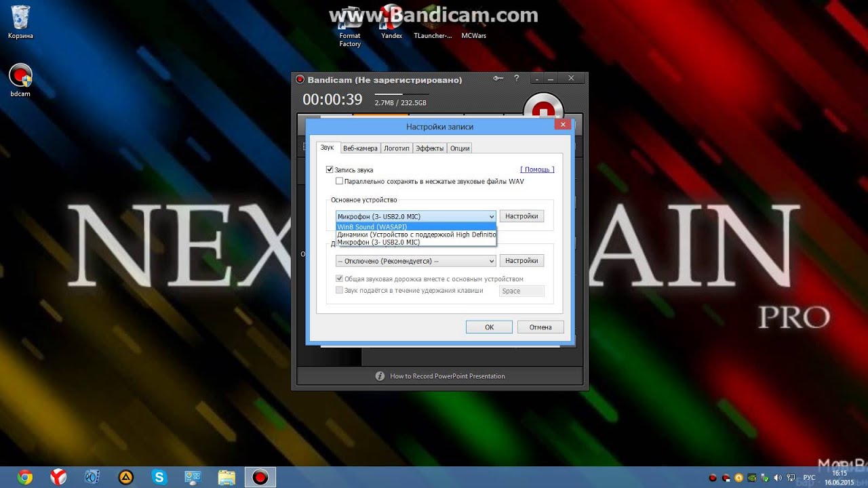Open File Explorer from the taskbar
868x488 pixels.
click(x=226, y=477)
